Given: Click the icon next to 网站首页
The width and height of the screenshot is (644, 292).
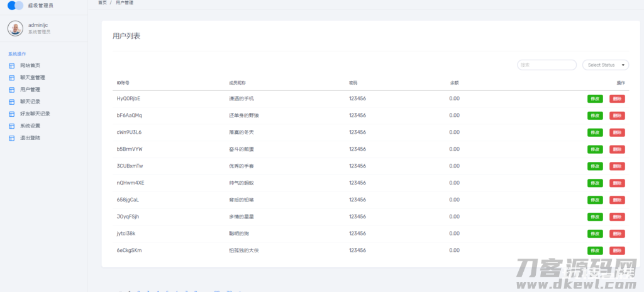Looking at the screenshot, I should tap(11, 65).
